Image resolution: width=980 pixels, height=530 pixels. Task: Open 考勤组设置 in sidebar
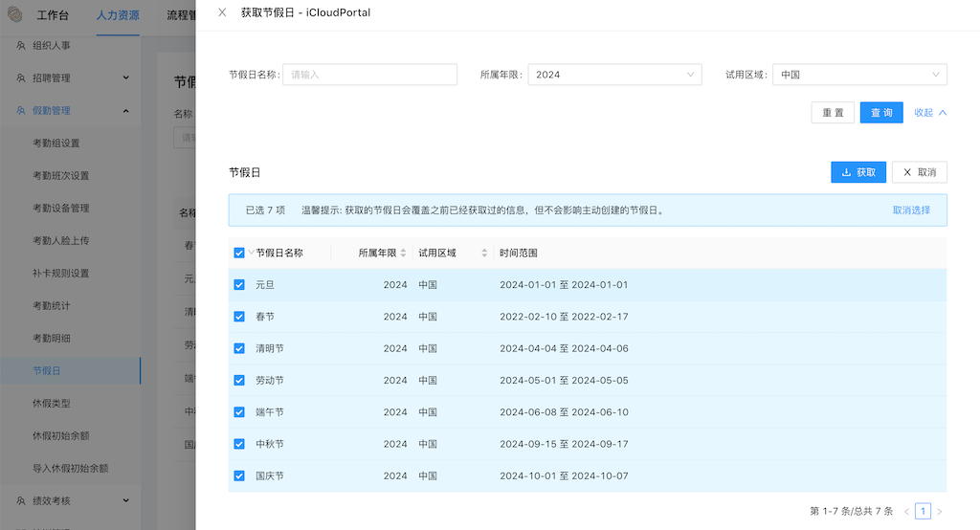pos(56,144)
